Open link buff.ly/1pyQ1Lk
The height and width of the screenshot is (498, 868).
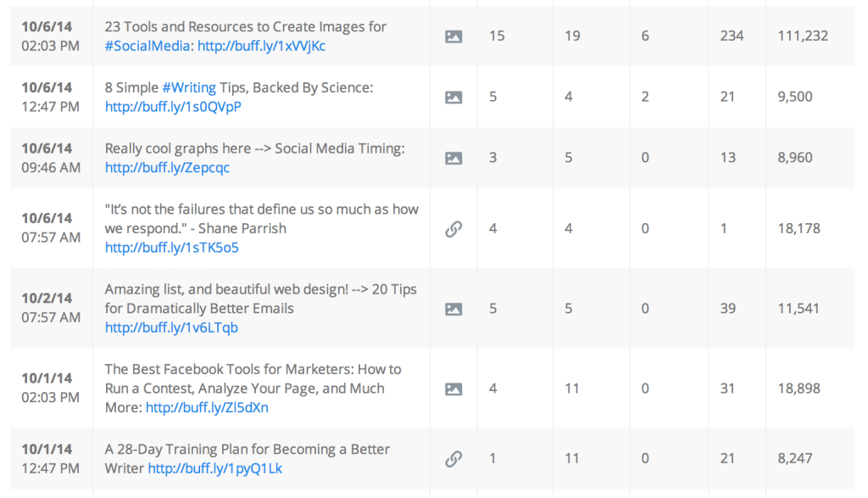tap(214, 468)
